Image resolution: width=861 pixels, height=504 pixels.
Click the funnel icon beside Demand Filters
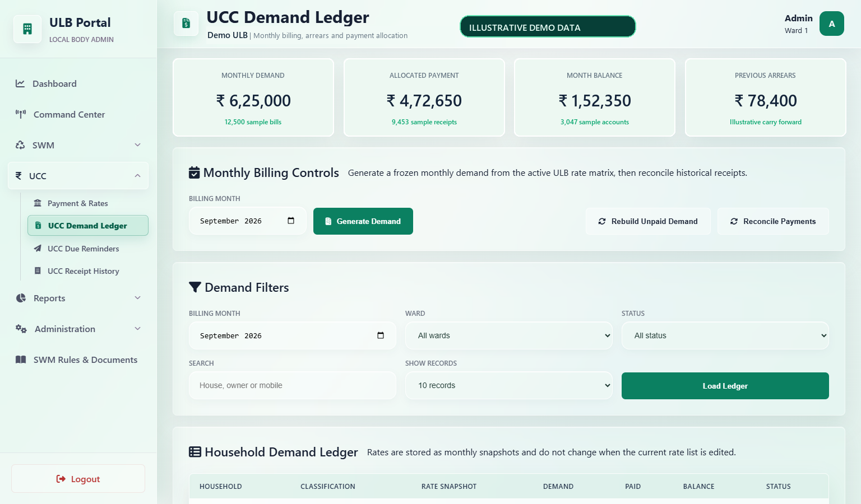coord(195,287)
